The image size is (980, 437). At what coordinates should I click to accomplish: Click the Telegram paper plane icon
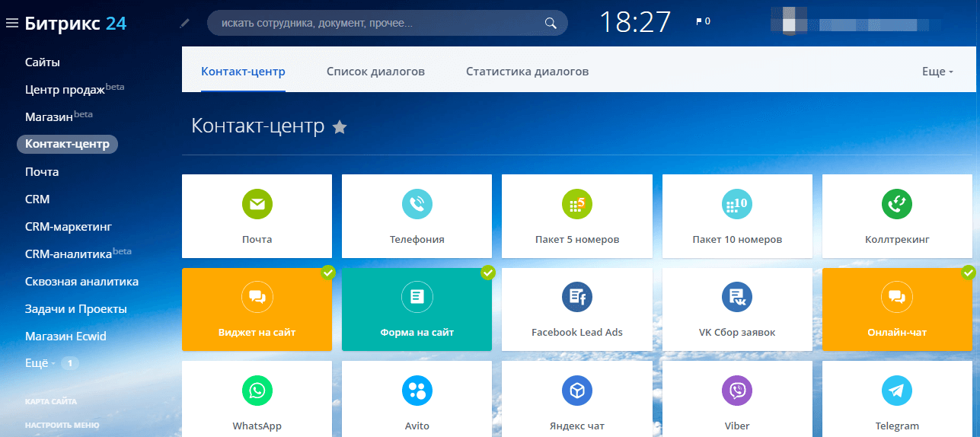(896, 391)
